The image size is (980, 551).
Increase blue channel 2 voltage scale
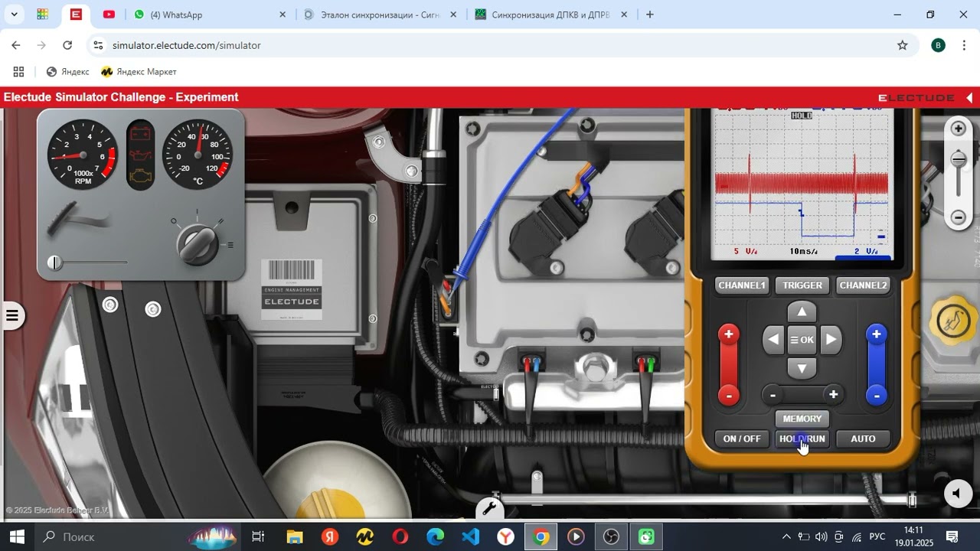click(876, 334)
